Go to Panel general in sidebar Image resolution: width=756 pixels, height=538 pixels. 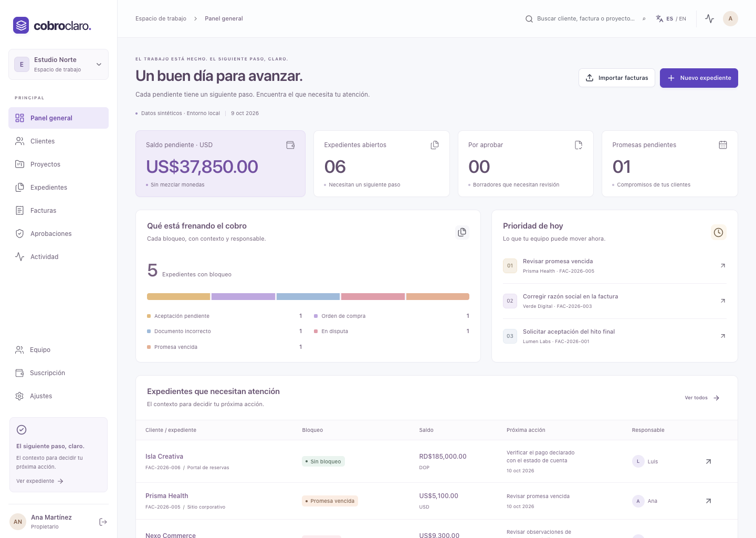pos(58,118)
